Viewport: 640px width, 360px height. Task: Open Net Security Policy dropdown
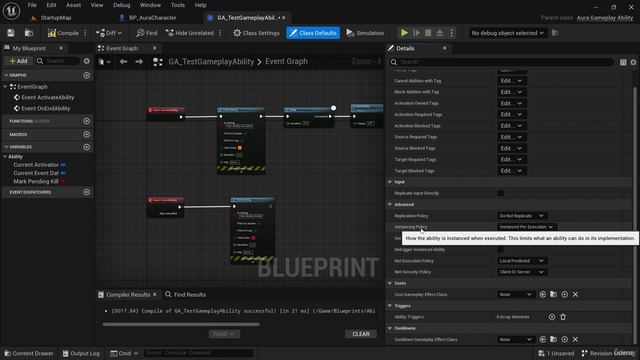[522, 272]
